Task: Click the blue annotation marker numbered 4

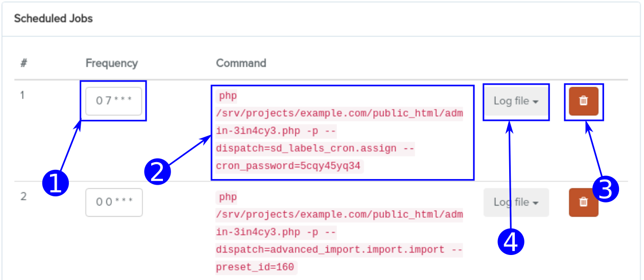Action: tap(511, 241)
